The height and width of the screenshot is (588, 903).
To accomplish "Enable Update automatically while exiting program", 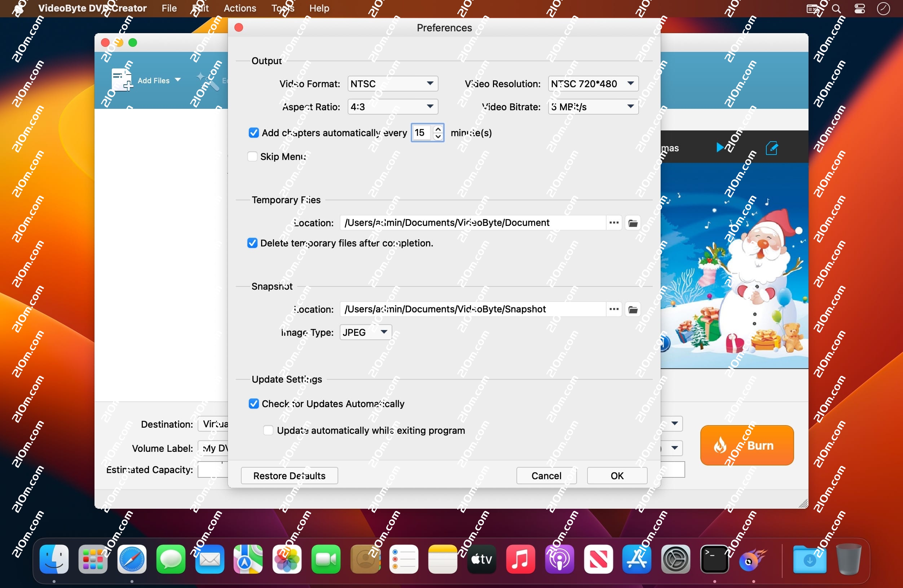I will [x=268, y=430].
